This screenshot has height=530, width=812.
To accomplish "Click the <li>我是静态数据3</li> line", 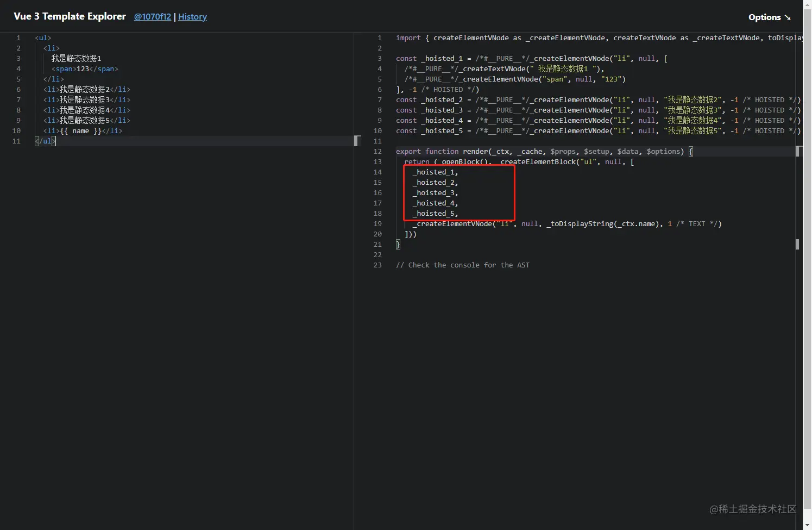I will tap(87, 100).
